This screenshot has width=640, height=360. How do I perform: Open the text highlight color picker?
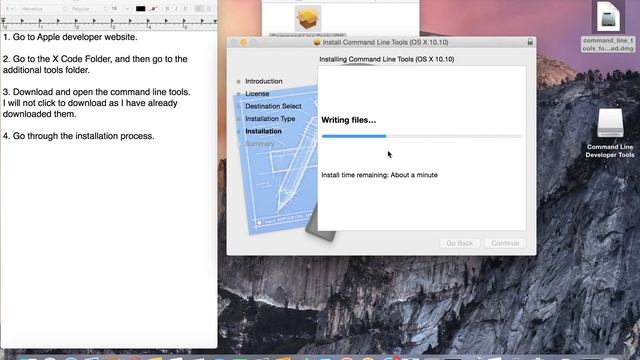click(x=153, y=9)
